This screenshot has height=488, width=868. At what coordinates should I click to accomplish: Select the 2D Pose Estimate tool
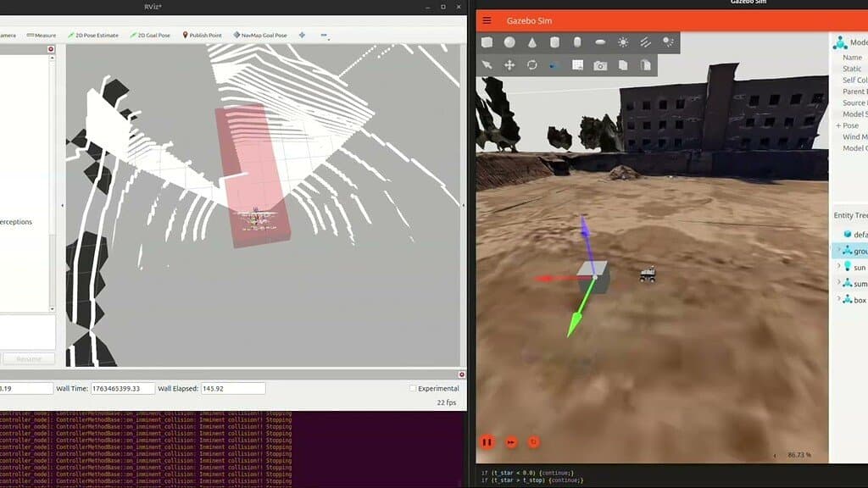coord(93,35)
